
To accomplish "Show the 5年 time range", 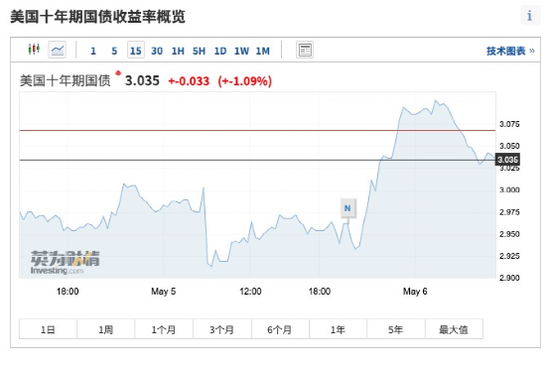I will coord(396,329).
